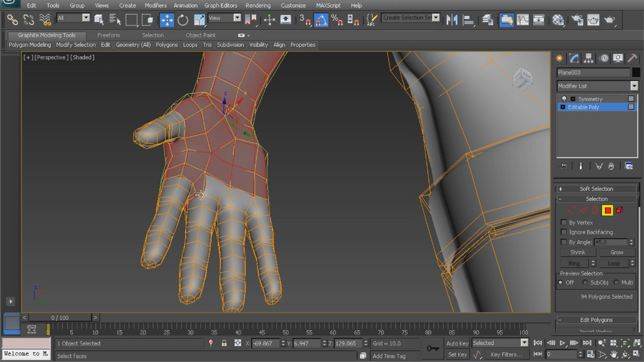
Task: Toggle the Spinner Snap icon
Action: 353,20
